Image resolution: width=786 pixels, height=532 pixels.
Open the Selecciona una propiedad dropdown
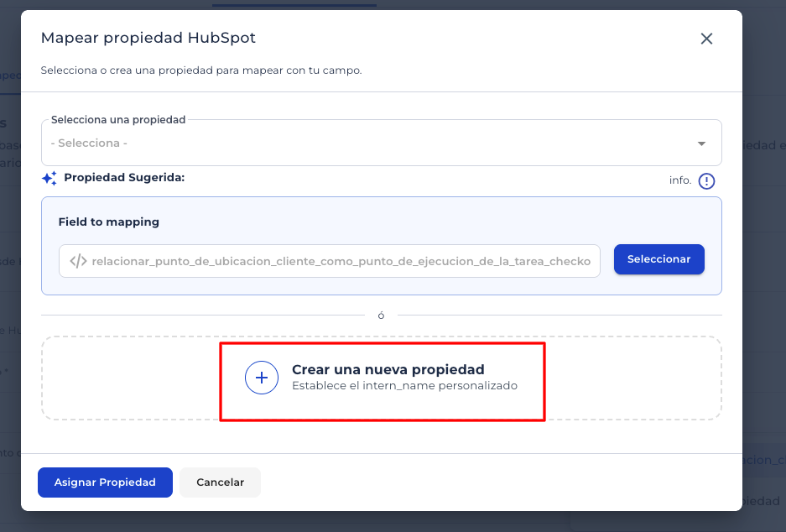click(x=381, y=143)
